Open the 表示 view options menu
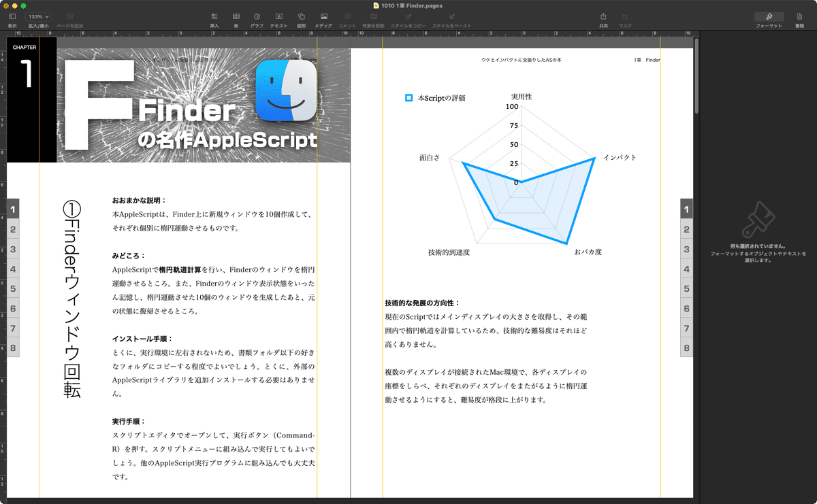 pos(12,15)
